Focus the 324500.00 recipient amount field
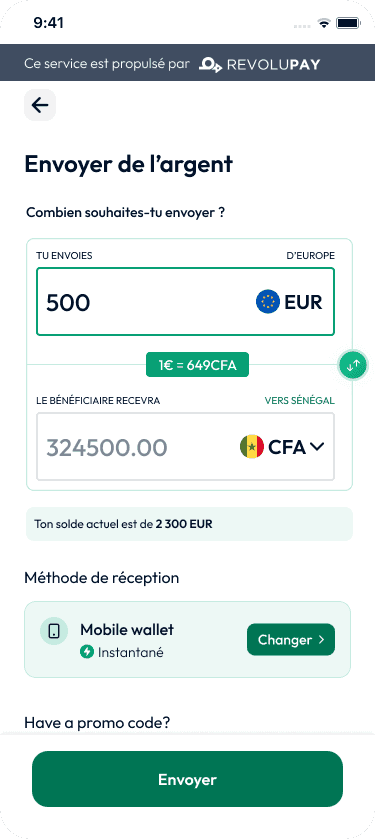Screen dimensions: 375x839 [186, 446]
